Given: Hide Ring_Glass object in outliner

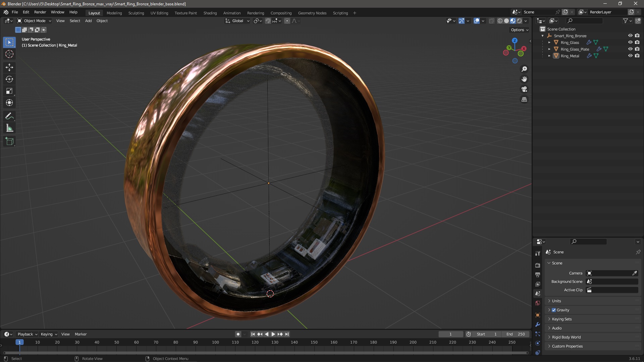Looking at the screenshot, I should pos(630,42).
